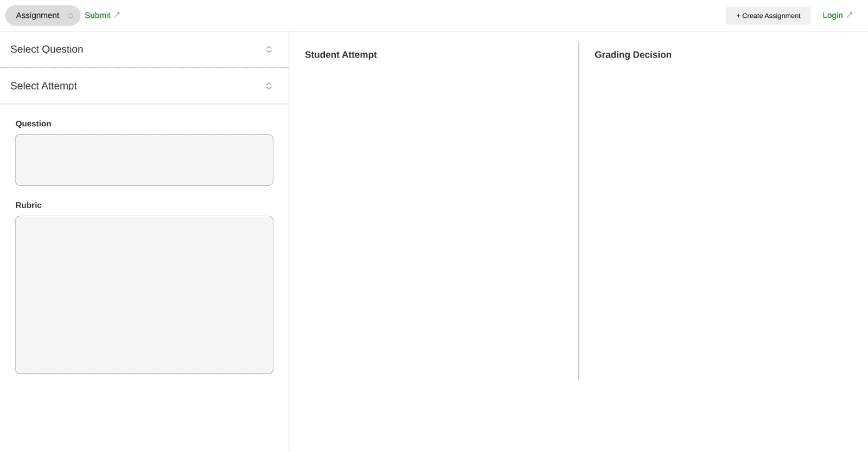Click the Grading Decision heading
Screen dimensions: 868x452
click(x=633, y=55)
